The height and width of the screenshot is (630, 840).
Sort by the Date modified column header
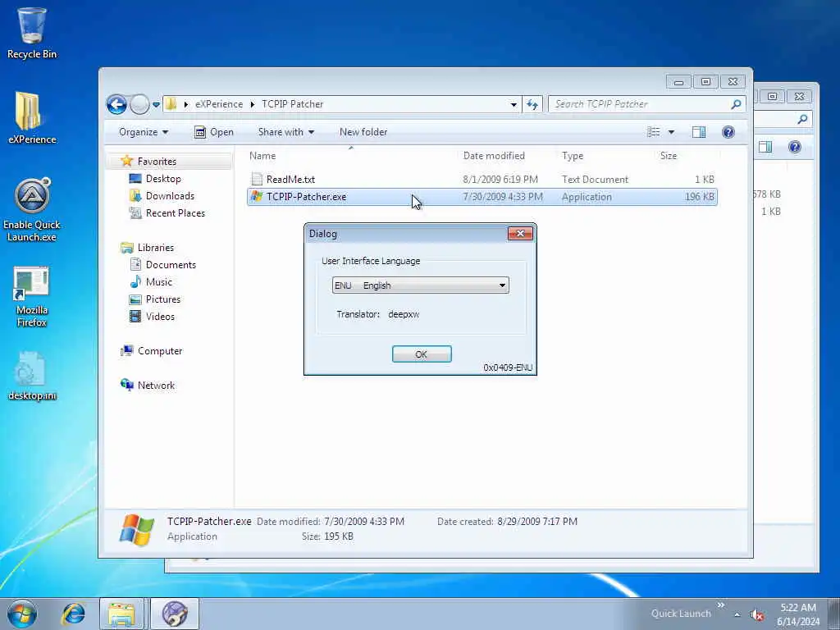click(x=494, y=156)
